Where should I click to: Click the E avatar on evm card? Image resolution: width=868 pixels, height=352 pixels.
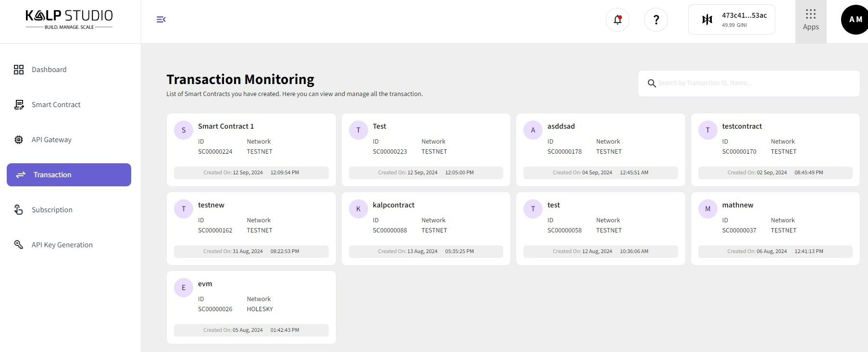point(184,288)
